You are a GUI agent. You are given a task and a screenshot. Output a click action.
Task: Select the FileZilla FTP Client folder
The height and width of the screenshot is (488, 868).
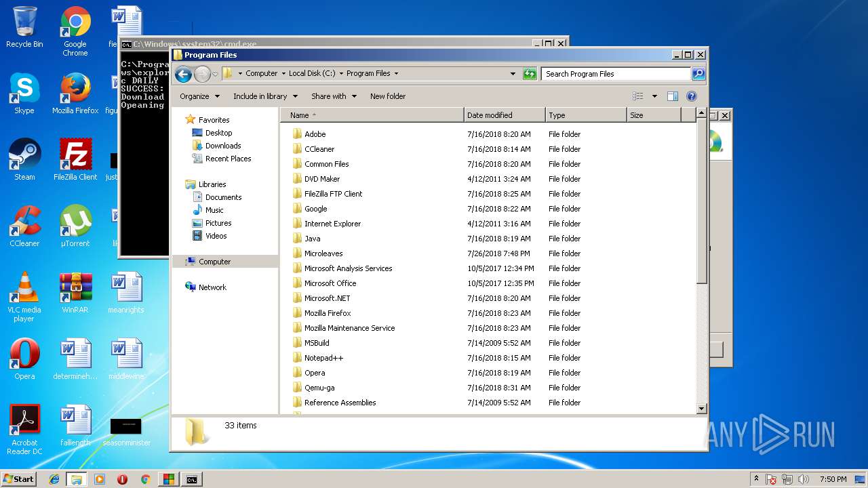[x=333, y=194]
